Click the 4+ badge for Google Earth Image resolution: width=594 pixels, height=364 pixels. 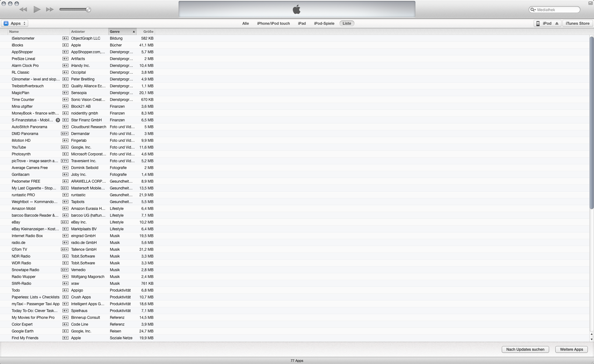[65, 331]
